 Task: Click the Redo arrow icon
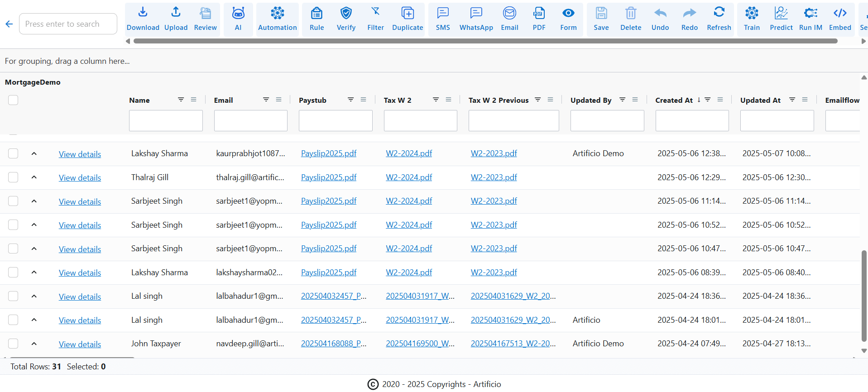[x=690, y=19]
